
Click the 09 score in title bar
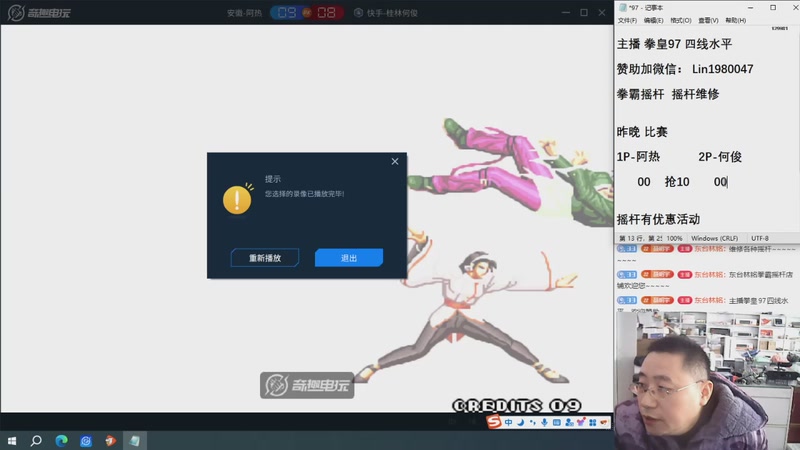tap(287, 12)
